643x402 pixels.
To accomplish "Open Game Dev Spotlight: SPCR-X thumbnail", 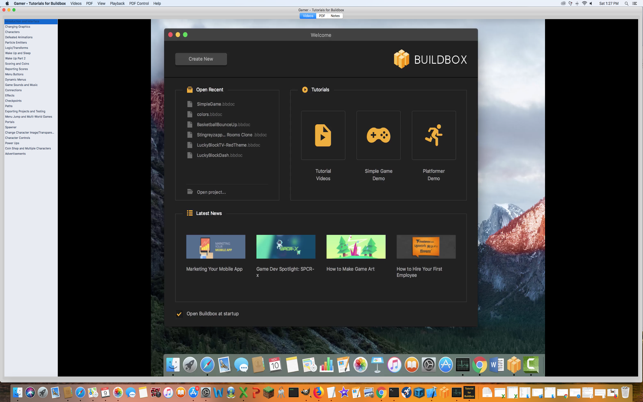I will (x=286, y=247).
